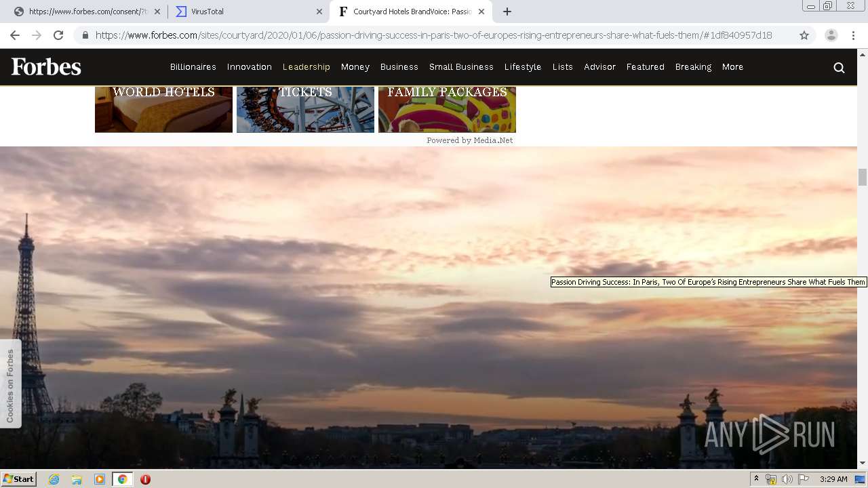Click the Tickets ad thumbnail
The width and height of the screenshot is (868, 488).
pyautogui.click(x=305, y=109)
